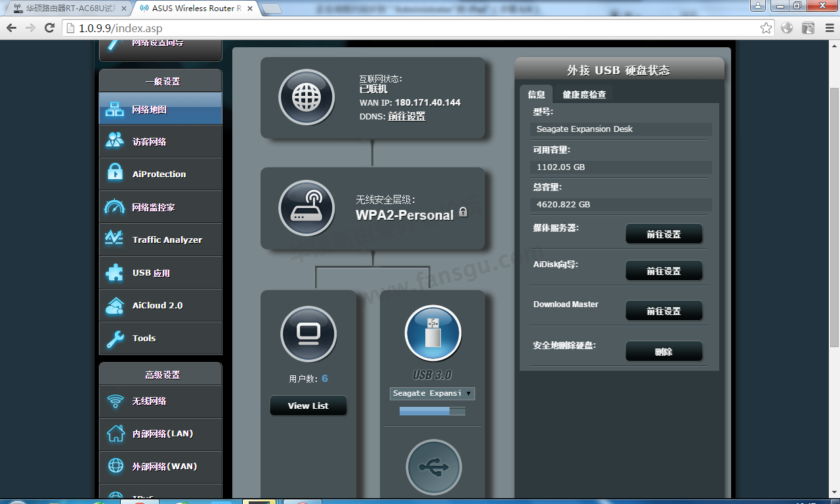
Task: Click the 内部网络(LAN) house icon
Action: (115, 434)
